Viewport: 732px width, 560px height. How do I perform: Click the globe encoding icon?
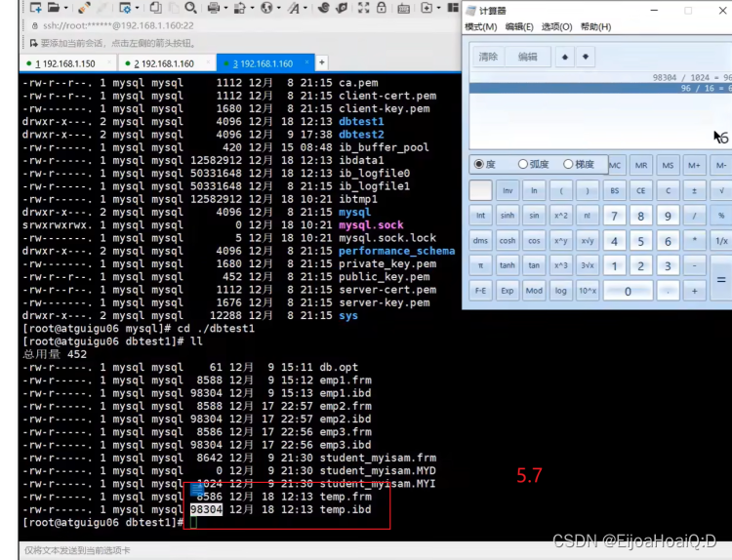266,8
